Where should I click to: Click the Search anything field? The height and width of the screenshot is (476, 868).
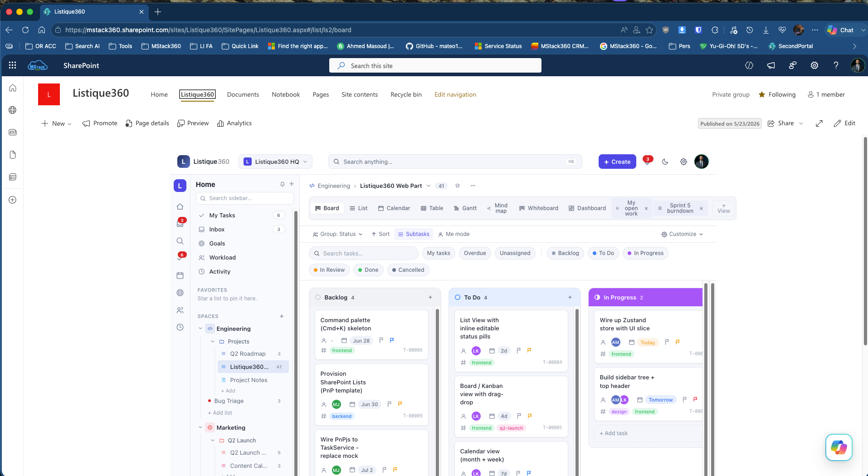coord(455,162)
